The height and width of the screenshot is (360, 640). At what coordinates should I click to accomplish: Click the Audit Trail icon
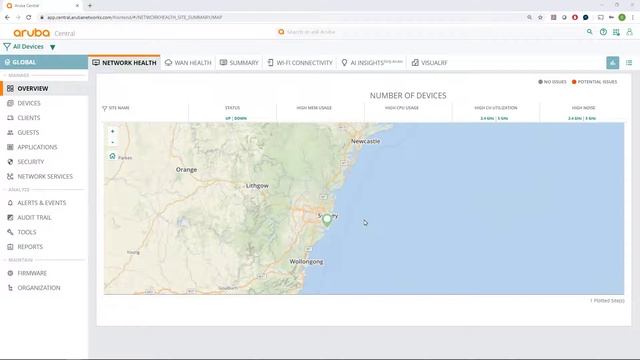(10, 218)
